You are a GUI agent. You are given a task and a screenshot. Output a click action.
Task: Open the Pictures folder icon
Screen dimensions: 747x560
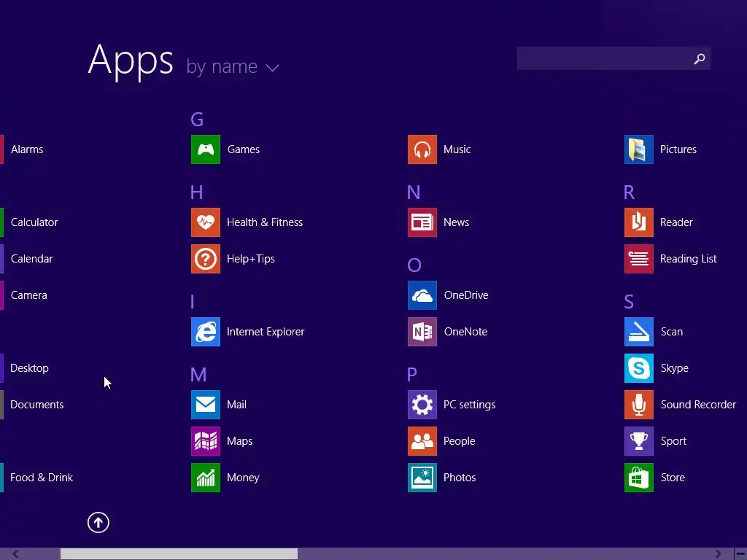point(639,149)
